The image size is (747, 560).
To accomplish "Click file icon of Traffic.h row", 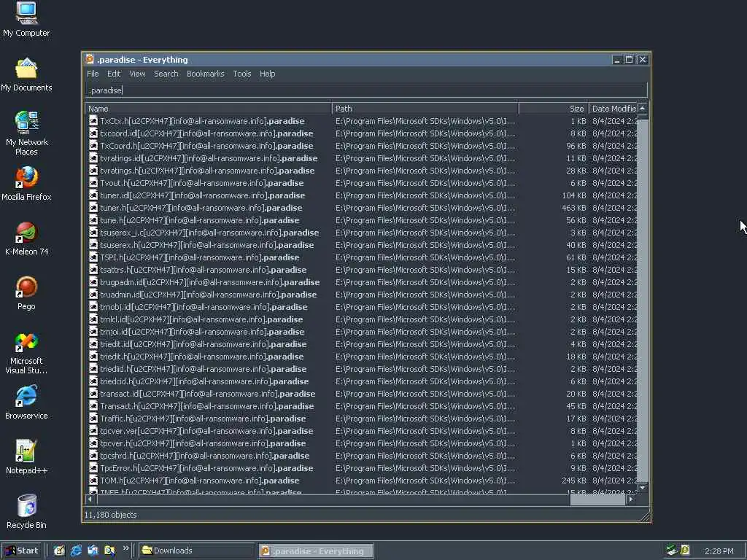I will 94,418.
